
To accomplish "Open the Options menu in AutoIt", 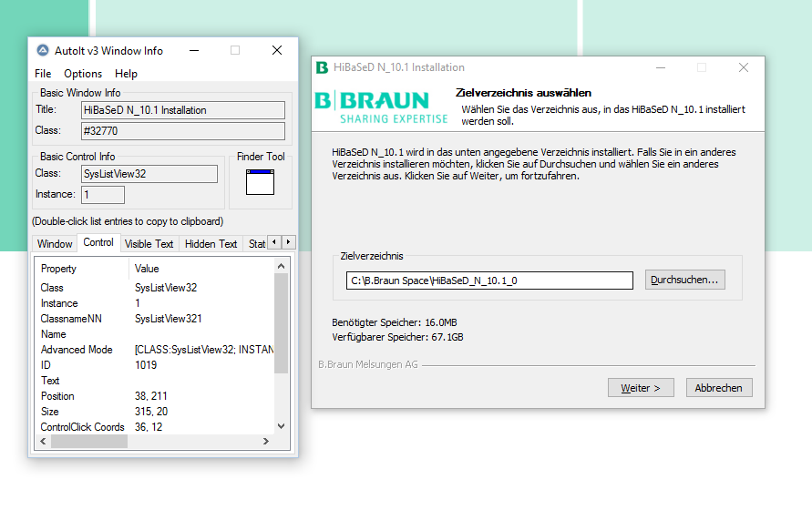I will 83,74.
